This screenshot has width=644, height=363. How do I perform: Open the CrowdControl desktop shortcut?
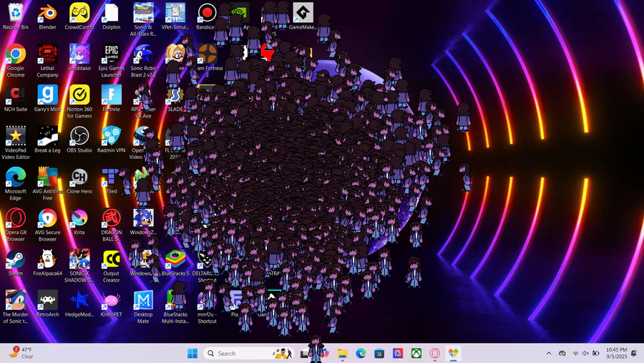[79, 16]
